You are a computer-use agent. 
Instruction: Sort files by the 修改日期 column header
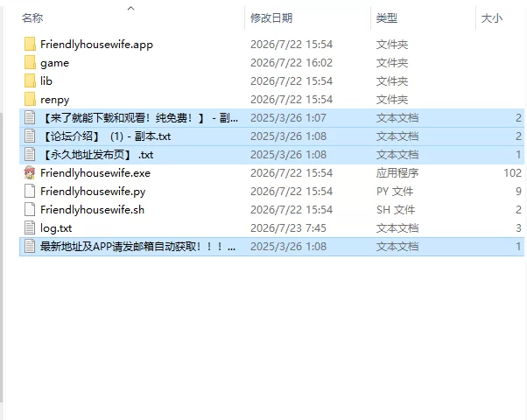pos(271,17)
